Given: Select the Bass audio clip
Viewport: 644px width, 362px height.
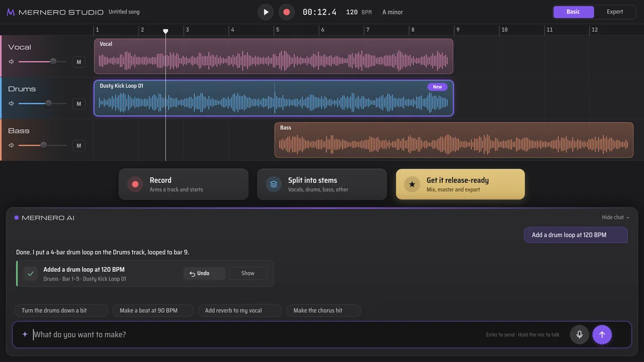Looking at the screenshot, I should point(454,140).
